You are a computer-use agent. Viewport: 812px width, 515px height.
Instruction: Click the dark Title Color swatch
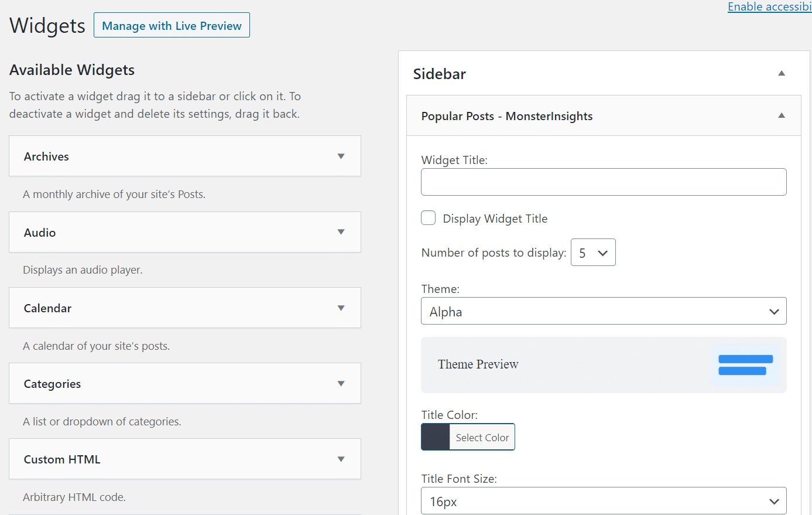coord(434,436)
